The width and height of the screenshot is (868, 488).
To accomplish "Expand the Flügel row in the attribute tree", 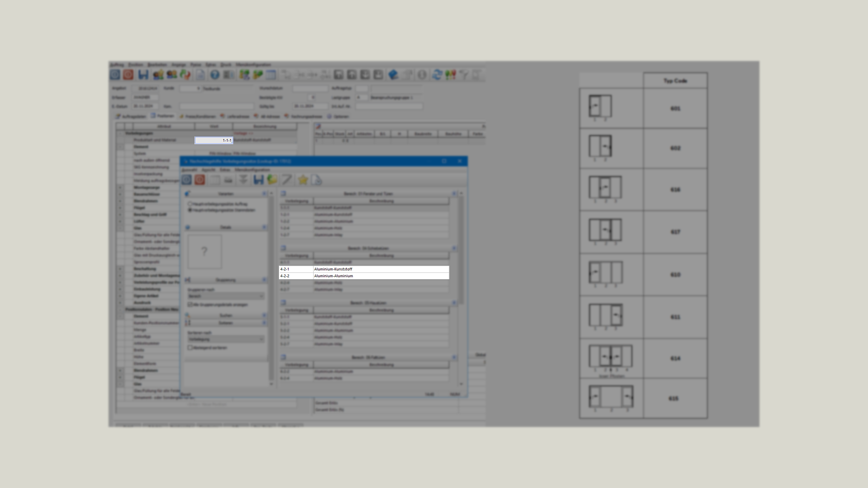I will click(120, 208).
